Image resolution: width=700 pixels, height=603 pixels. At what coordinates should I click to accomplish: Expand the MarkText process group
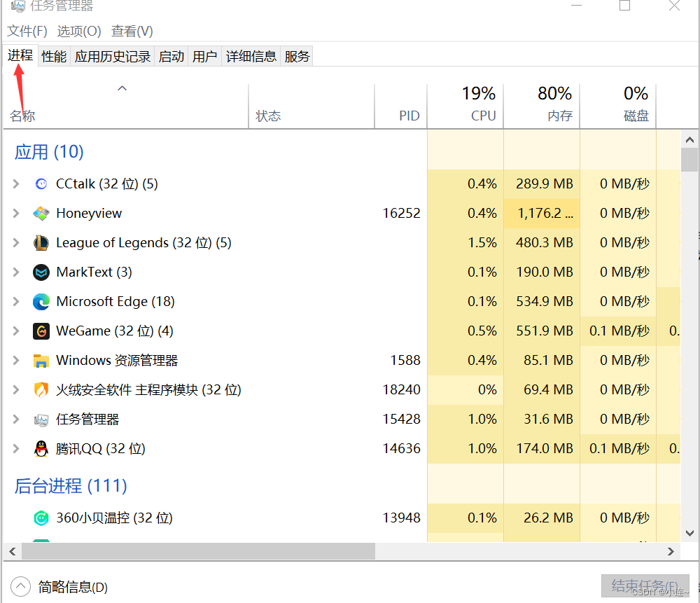pos(16,272)
